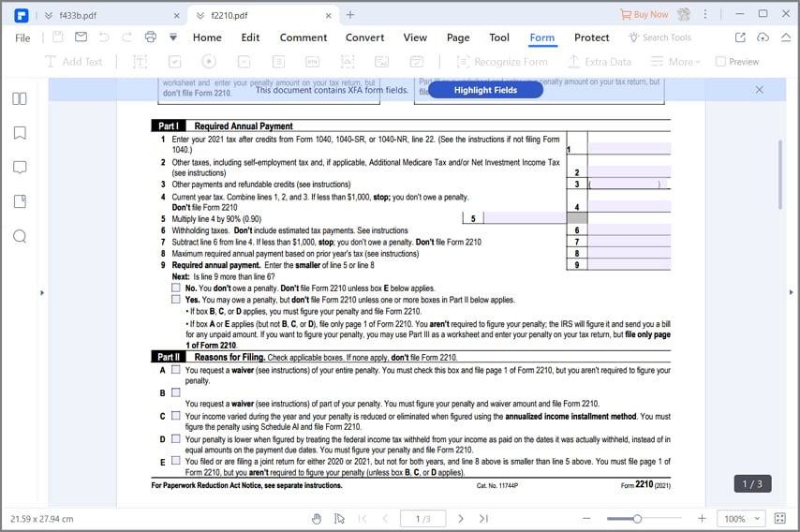
Task: Expand the right panel arrow
Action: tap(792, 293)
